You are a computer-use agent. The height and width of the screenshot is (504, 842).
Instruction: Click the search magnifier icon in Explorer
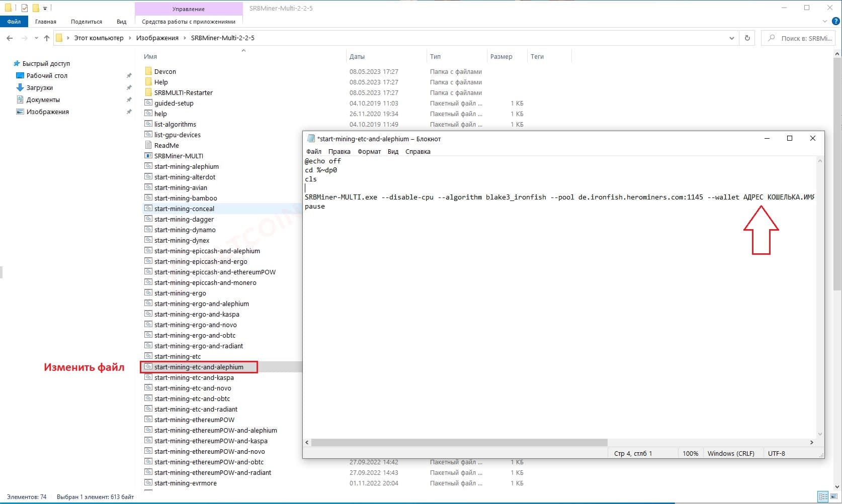click(x=772, y=38)
